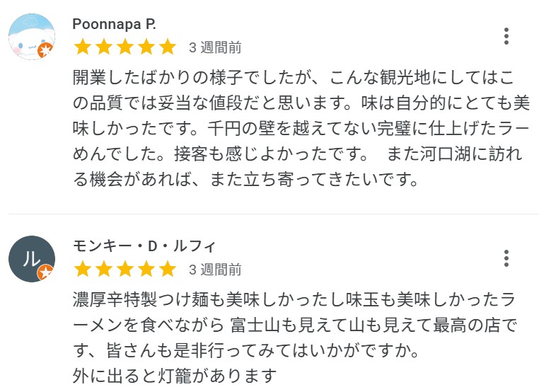Screen dimensions: 539x392
Task: Open the Poonnapa P. reviewer name link
Action: pyautogui.click(x=114, y=24)
